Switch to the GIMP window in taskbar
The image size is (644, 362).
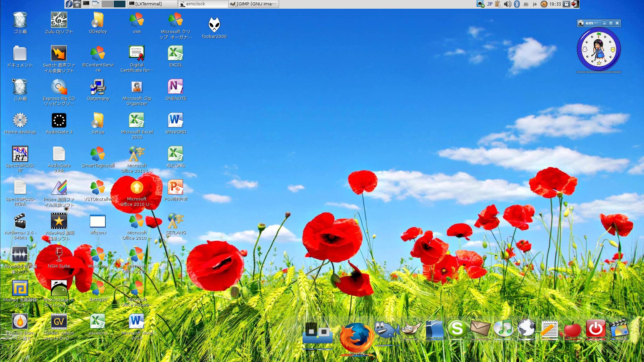tap(254, 4)
